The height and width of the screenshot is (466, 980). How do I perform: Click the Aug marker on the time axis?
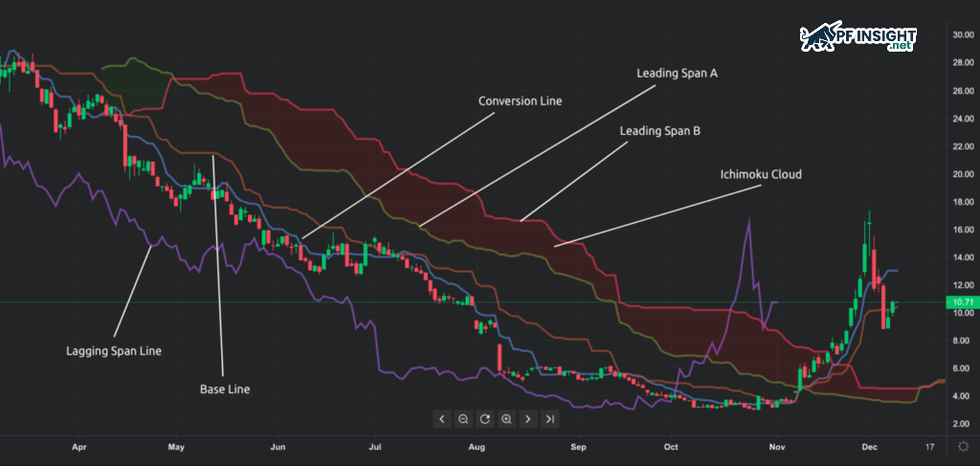click(x=478, y=447)
